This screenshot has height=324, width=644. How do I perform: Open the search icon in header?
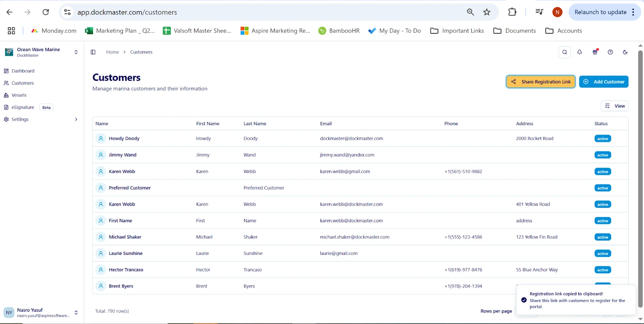pyautogui.click(x=565, y=52)
